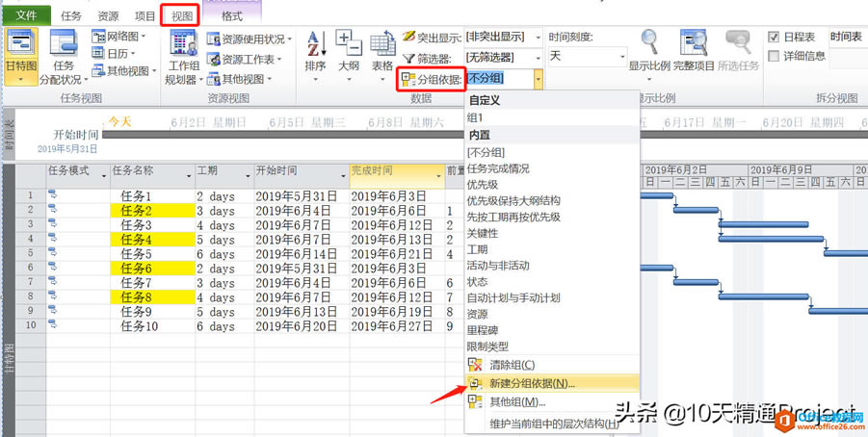Toggle Timeline (日程表) checkbox
The width and height of the screenshot is (868, 437).
(774, 38)
